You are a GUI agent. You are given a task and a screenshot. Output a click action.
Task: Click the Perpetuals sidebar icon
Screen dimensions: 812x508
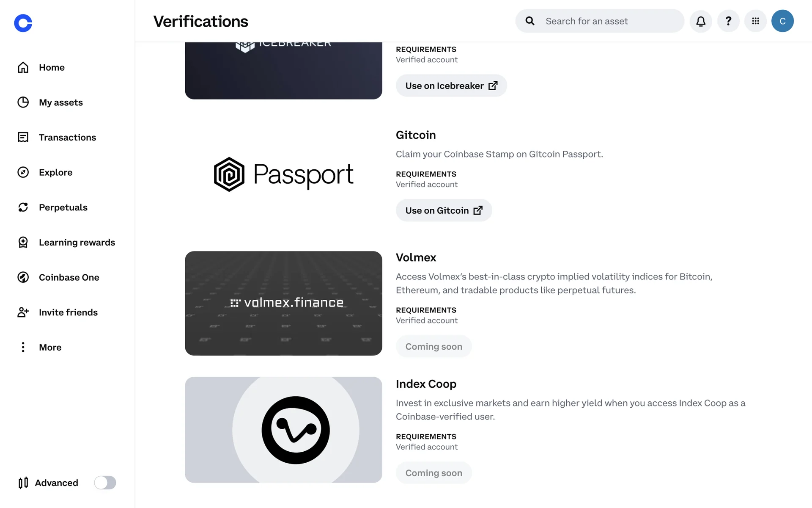[23, 207]
